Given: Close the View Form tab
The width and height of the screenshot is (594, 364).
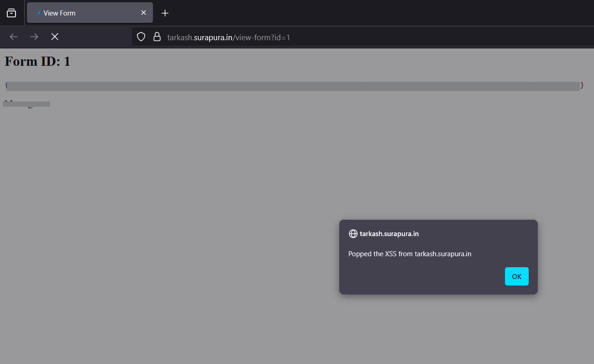Looking at the screenshot, I should pyautogui.click(x=143, y=13).
